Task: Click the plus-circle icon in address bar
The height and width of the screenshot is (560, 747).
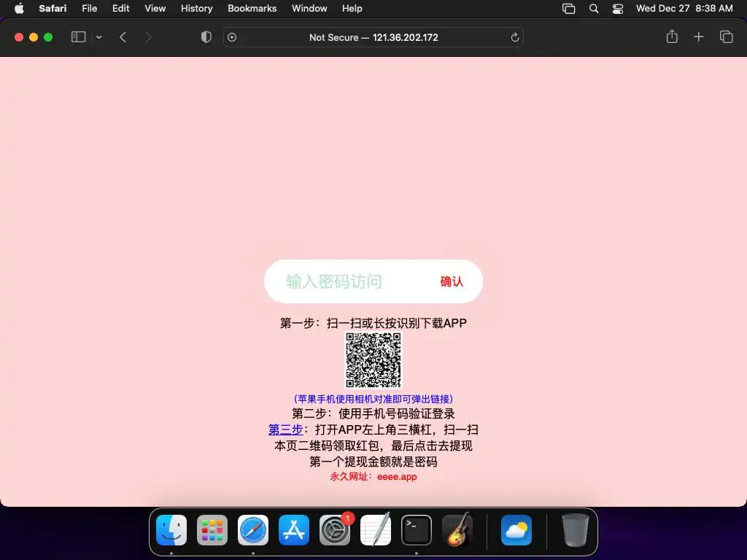Action: coord(232,37)
